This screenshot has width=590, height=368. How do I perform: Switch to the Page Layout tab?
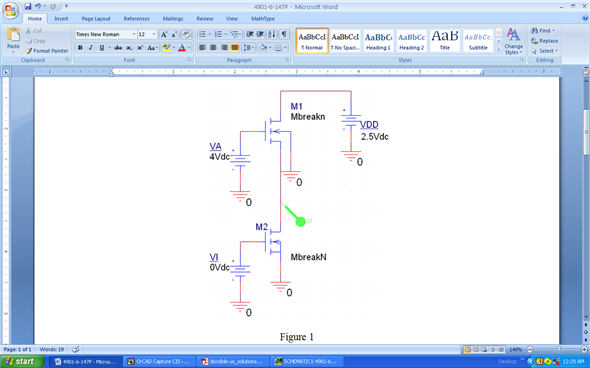[96, 19]
